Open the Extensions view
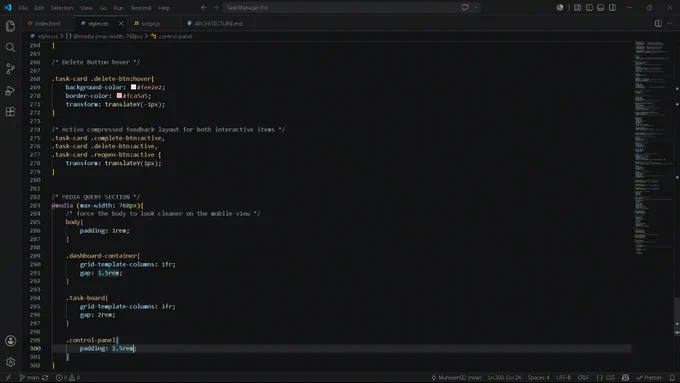 click(10, 111)
